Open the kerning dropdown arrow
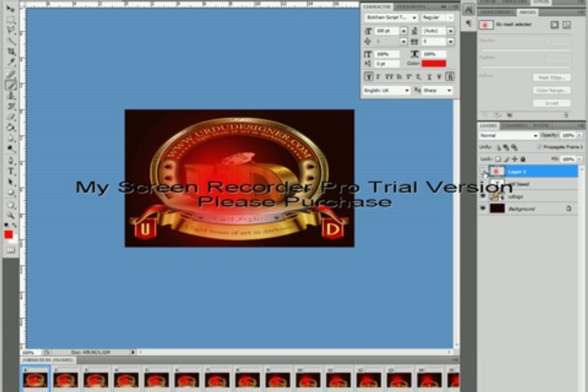 click(x=403, y=41)
